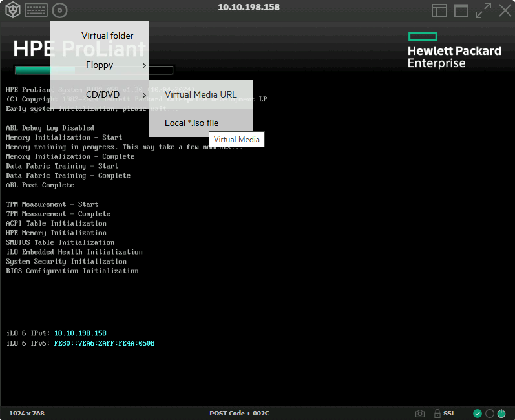Viewport: 515px width, 420px height.
Task: Click the 10.10.198.158 title text
Action: tap(249, 7)
